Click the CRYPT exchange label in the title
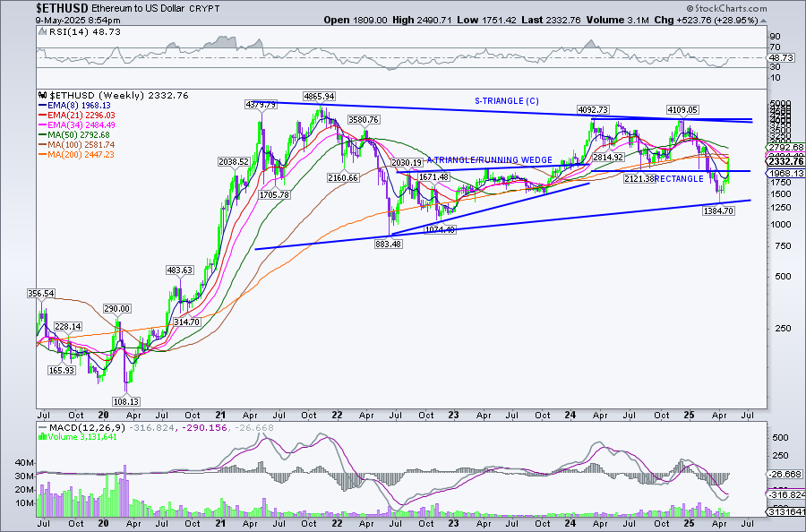Screen dimensions: 806x532 pos(204,9)
